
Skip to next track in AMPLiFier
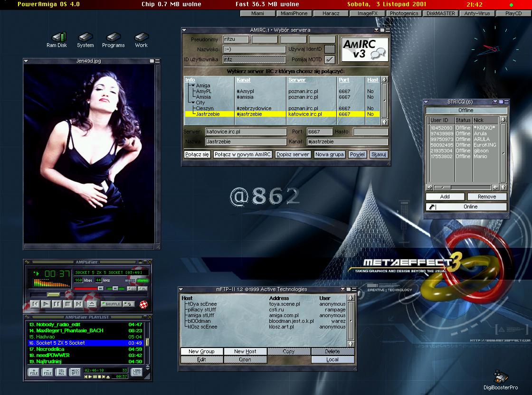(78, 304)
